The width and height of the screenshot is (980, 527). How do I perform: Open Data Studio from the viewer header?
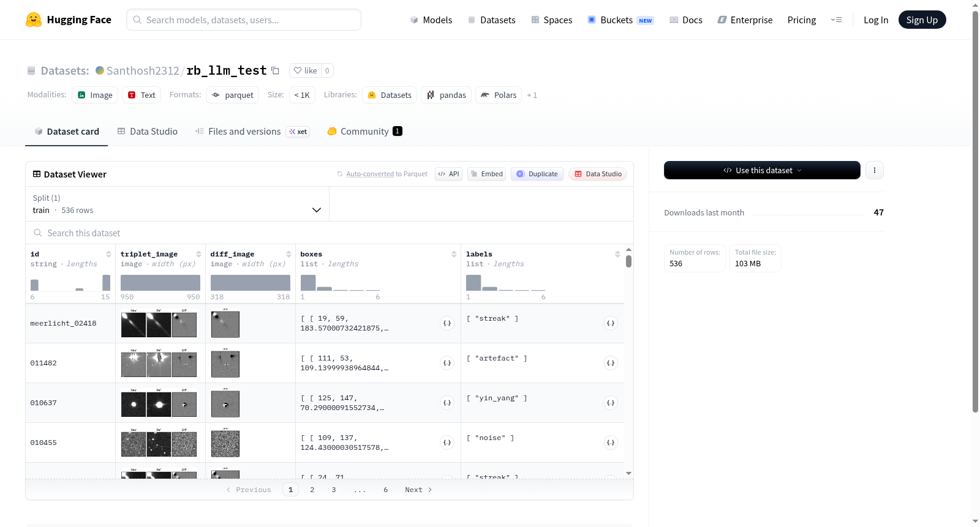point(598,174)
